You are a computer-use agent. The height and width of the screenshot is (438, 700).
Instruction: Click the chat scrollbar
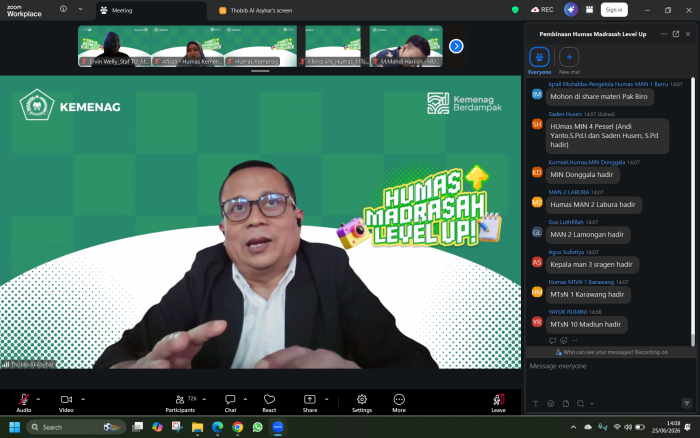coord(693,212)
